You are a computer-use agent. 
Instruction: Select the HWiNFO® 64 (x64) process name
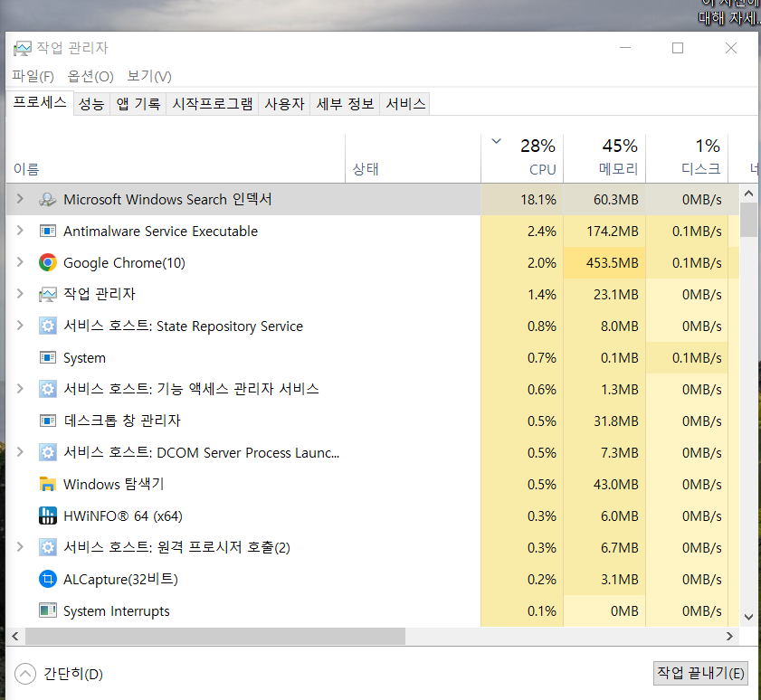[123, 516]
